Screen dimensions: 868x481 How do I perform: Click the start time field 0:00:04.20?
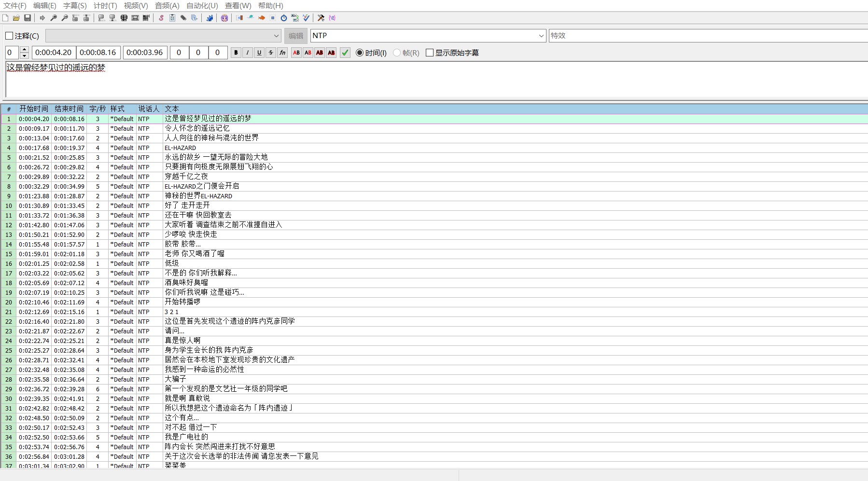(x=54, y=53)
